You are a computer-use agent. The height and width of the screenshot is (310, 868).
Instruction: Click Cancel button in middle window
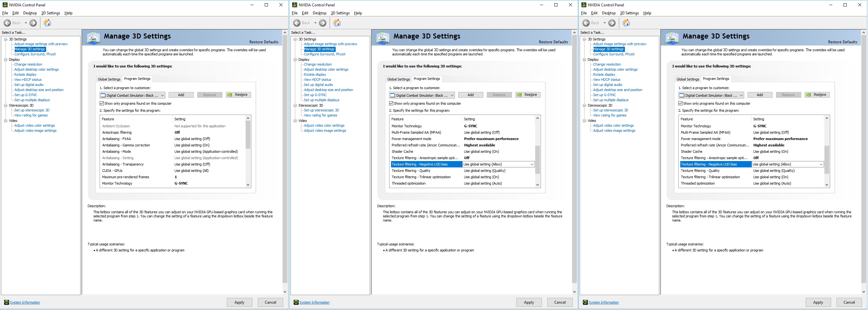pos(560,302)
